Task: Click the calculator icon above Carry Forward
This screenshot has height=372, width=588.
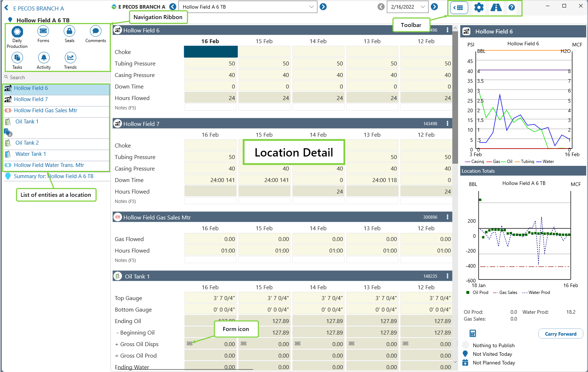Action: [x=473, y=334]
